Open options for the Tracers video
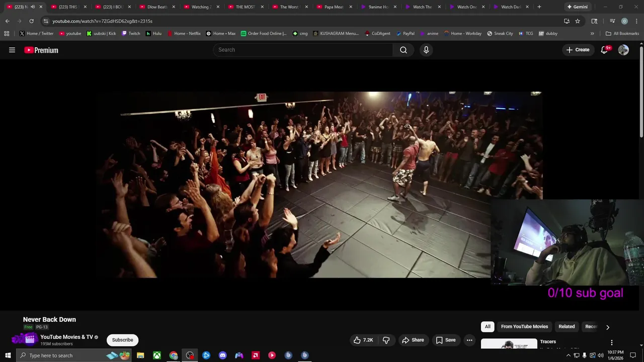Screen dimensions: 644x362 click(612, 342)
